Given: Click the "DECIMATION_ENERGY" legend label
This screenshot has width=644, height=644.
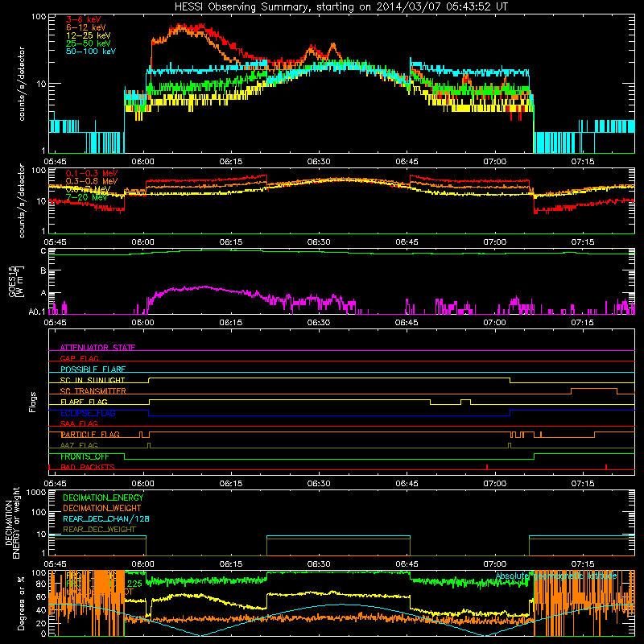Looking at the screenshot, I should (x=103, y=497).
